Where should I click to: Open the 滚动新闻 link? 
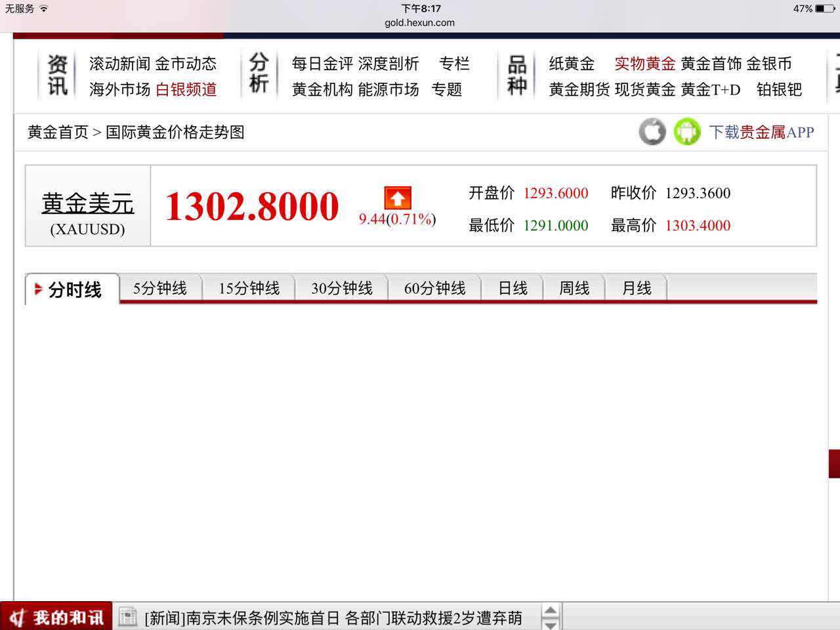coord(119,64)
